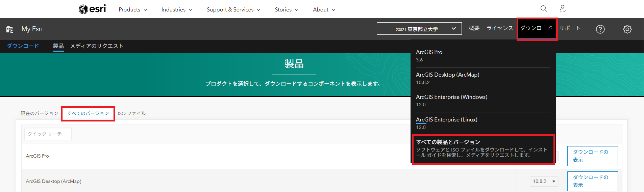Click the クイック サーチ search field
This screenshot has width=644, height=192.
click(x=48, y=134)
